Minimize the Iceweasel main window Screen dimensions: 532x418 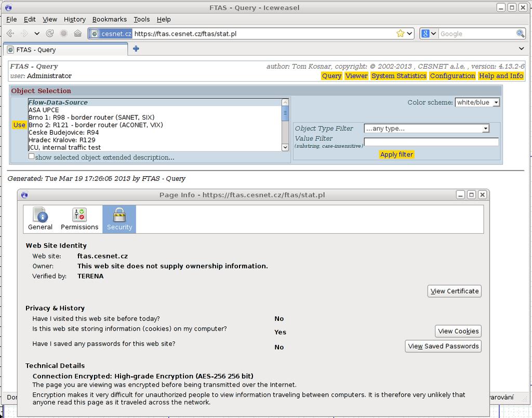tap(501, 7)
